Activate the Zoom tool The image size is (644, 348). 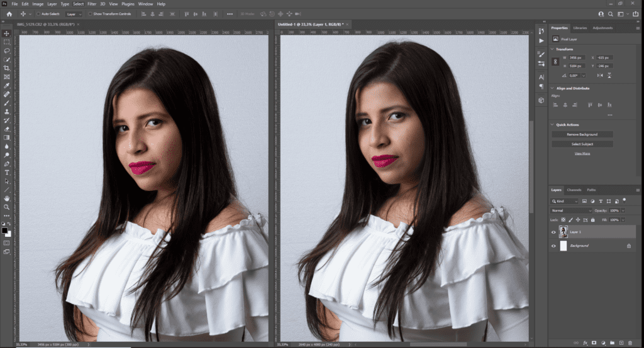(x=7, y=207)
